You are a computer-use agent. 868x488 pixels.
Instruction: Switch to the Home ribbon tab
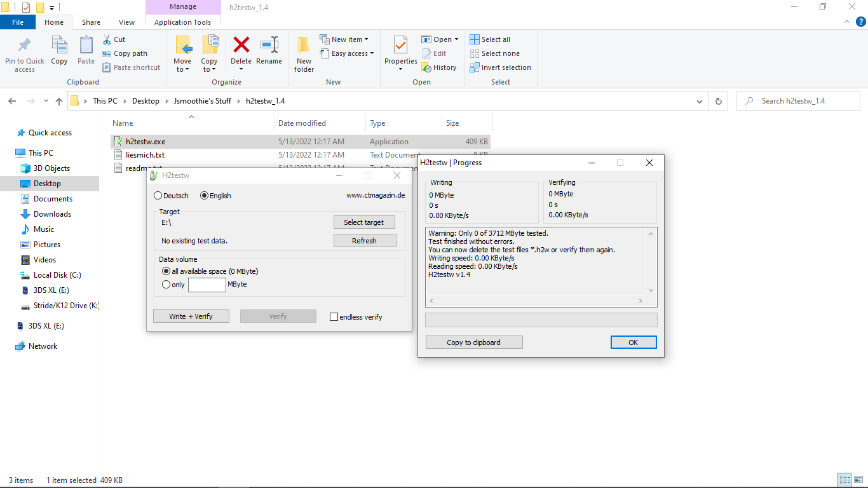[54, 22]
